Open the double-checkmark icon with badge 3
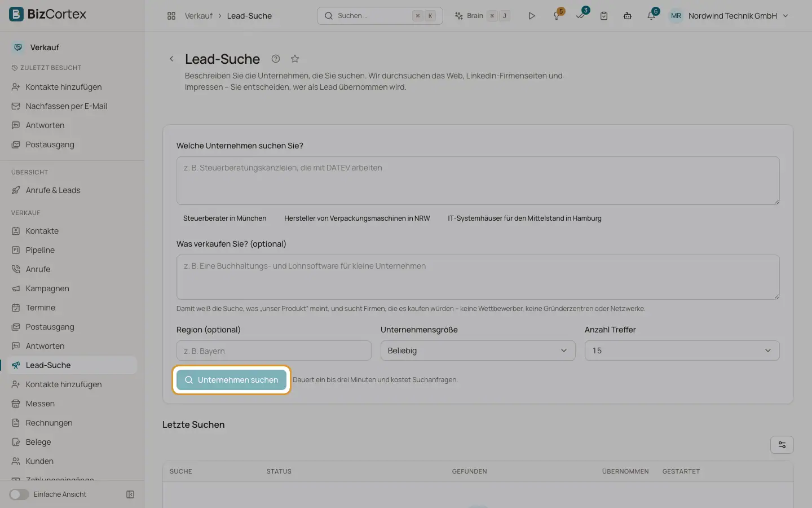812x508 pixels. pos(580,16)
